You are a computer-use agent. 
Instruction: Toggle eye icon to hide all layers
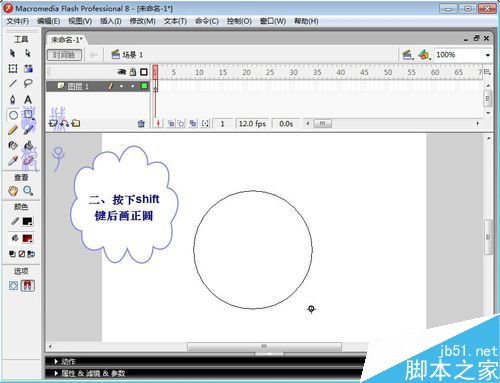122,72
